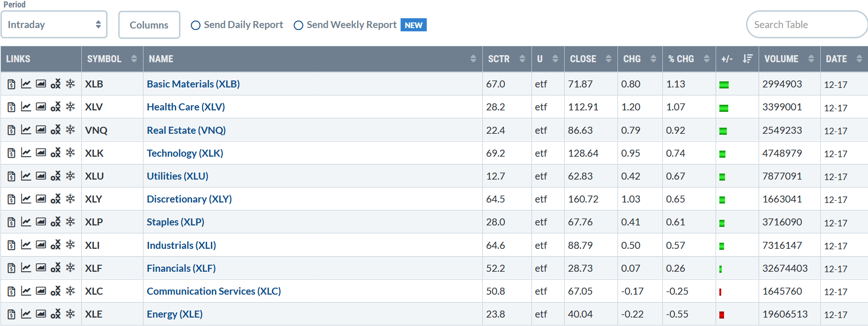Open the Health Care (XLV) link
The image size is (868, 326).
[x=186, y=107]
